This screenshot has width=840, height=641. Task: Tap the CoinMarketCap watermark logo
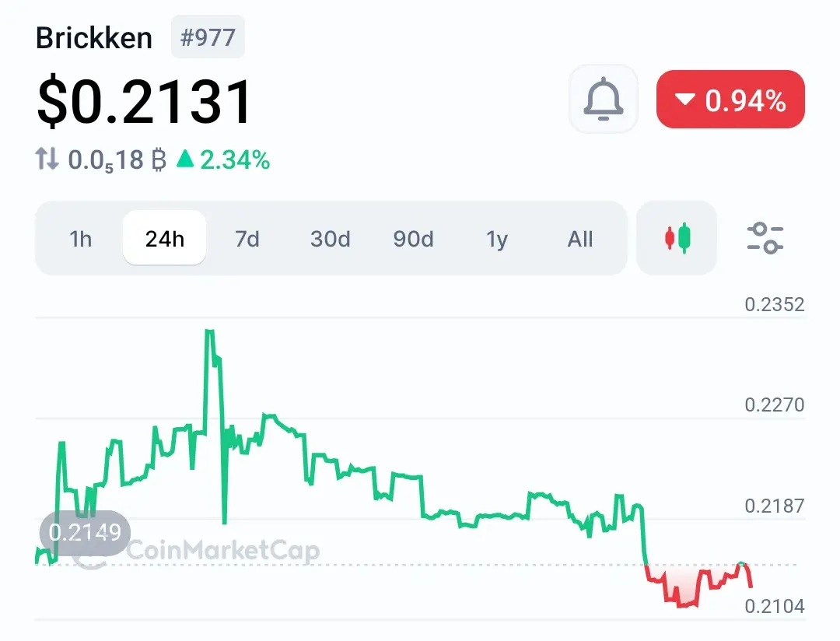(197, 551)
